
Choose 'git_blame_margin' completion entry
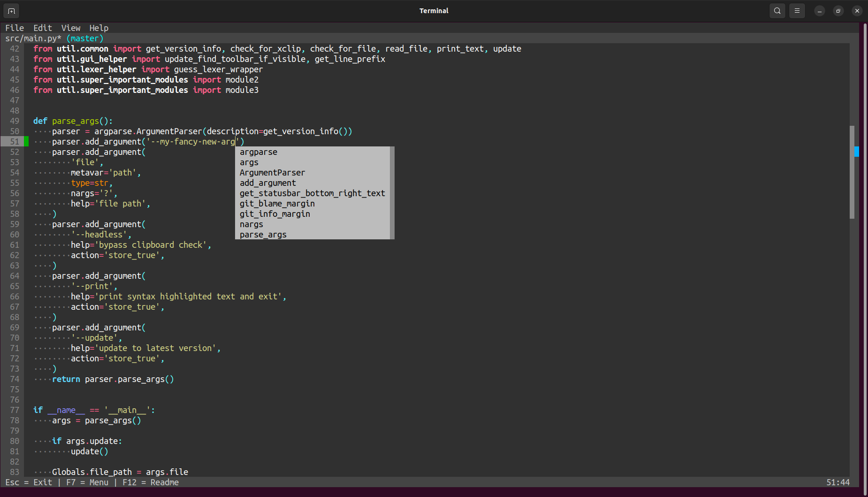coord(277,204)
